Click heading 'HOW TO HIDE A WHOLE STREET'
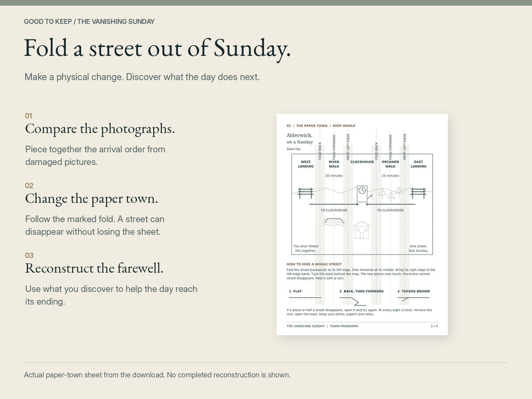532x399 pixels. [x=314, y=264]
